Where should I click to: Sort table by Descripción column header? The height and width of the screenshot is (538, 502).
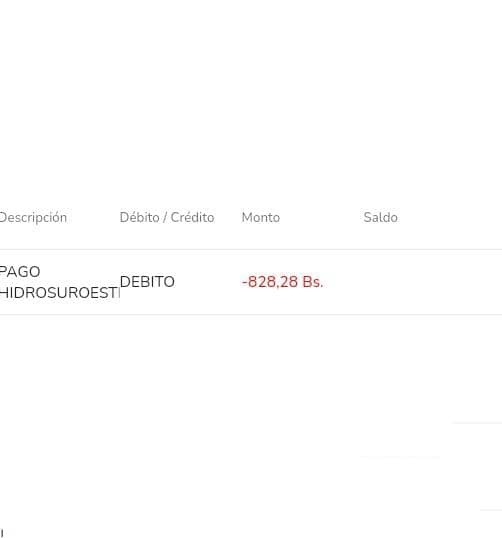33,218
